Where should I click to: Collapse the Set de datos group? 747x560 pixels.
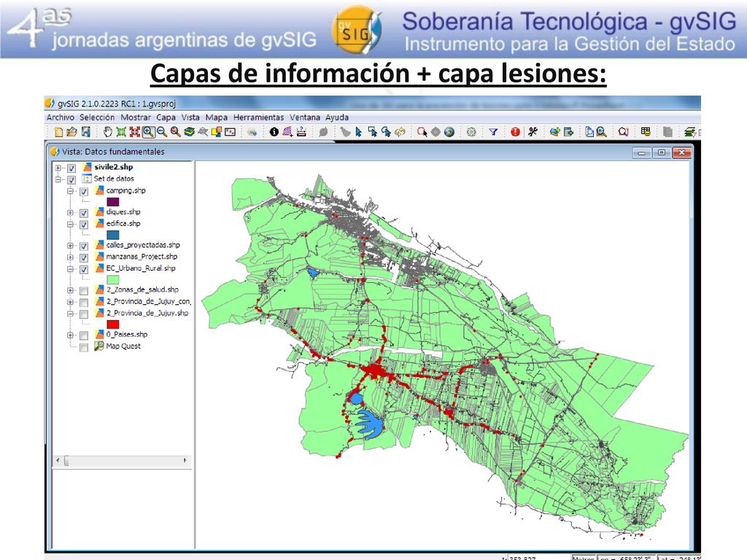58,179
